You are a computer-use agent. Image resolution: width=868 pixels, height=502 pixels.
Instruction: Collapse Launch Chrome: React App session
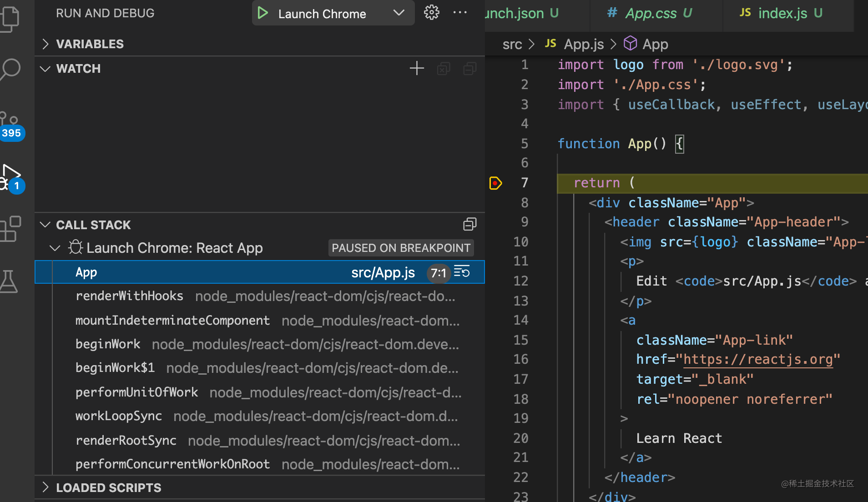(55, 248)
